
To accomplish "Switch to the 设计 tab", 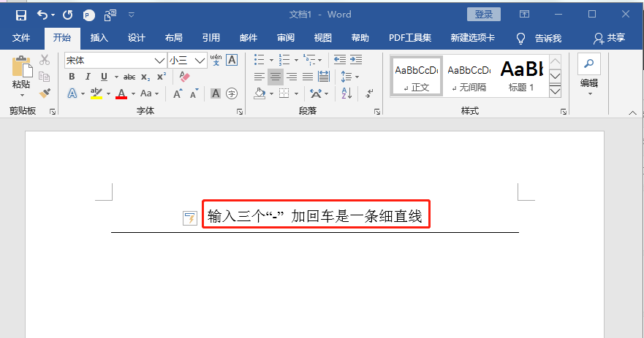I will [137, 38].
